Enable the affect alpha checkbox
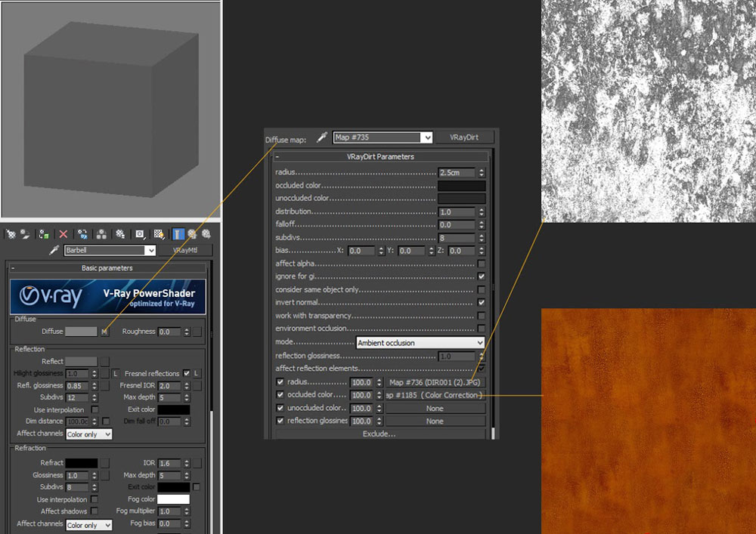756x534 pixels. tap(481, 264)
